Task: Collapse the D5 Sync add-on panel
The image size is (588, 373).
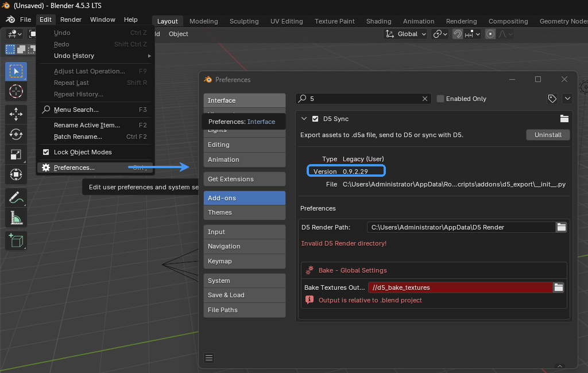Action: coord(304,119)
